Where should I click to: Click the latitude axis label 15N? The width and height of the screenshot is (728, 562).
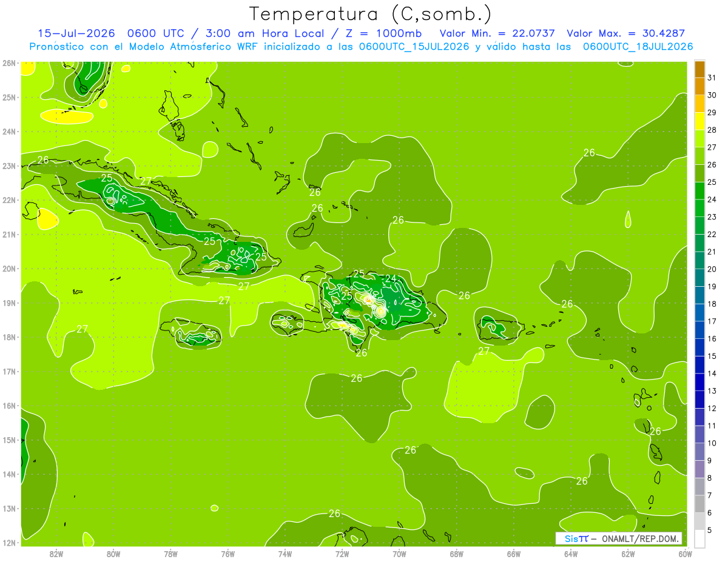8,440
